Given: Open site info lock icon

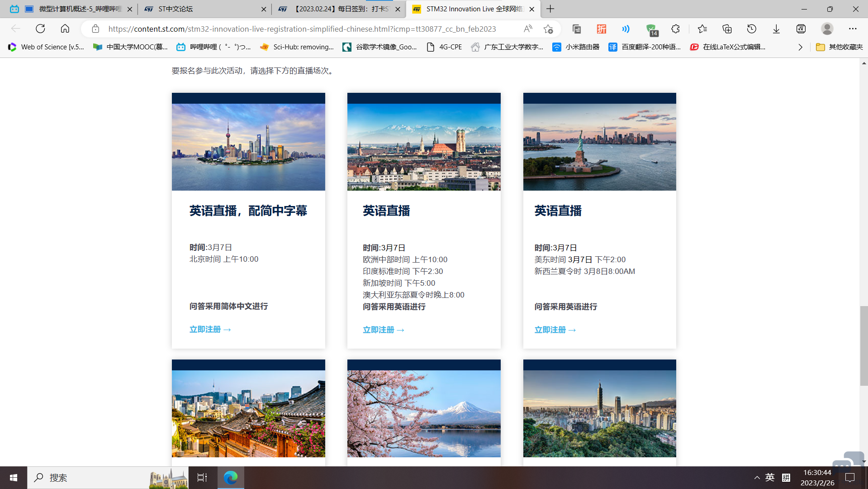Looking at the screenshot, I should click(95, 29).
